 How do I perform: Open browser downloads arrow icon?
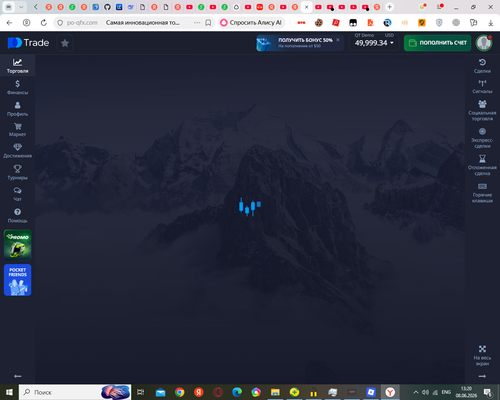click(490, 22)
